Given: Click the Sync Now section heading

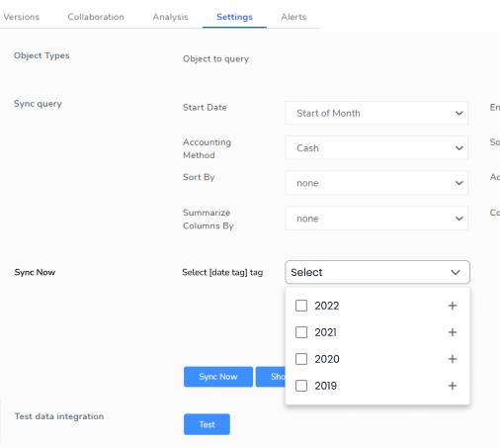Looking at the screenshot, I should click(35, 272).
